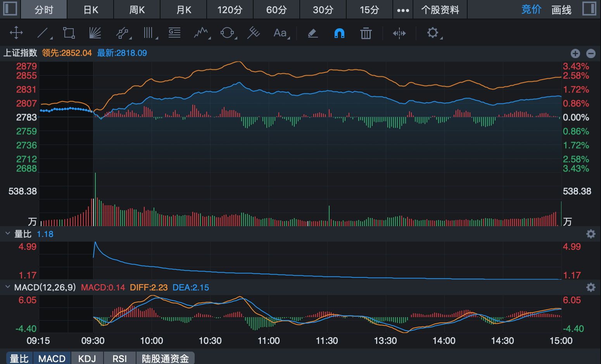Select the Aa text annotation tool
The height and width of the screenshot is (364, 601).
(x=280, y=33)
